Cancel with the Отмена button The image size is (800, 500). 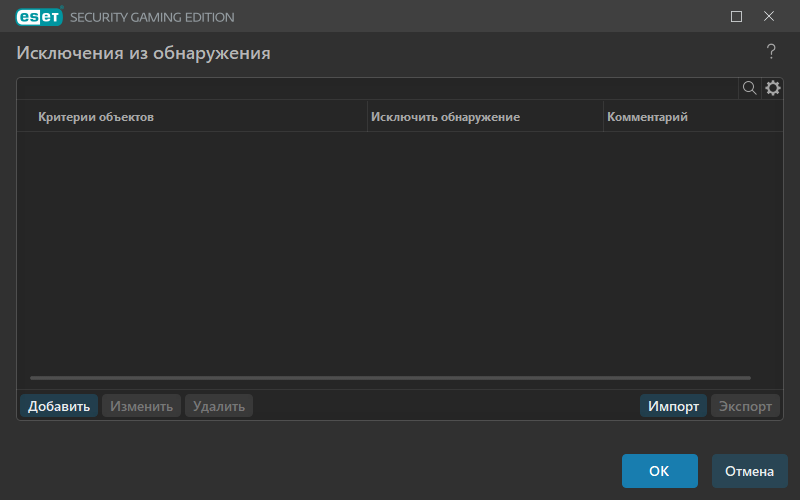coord(749,471)
